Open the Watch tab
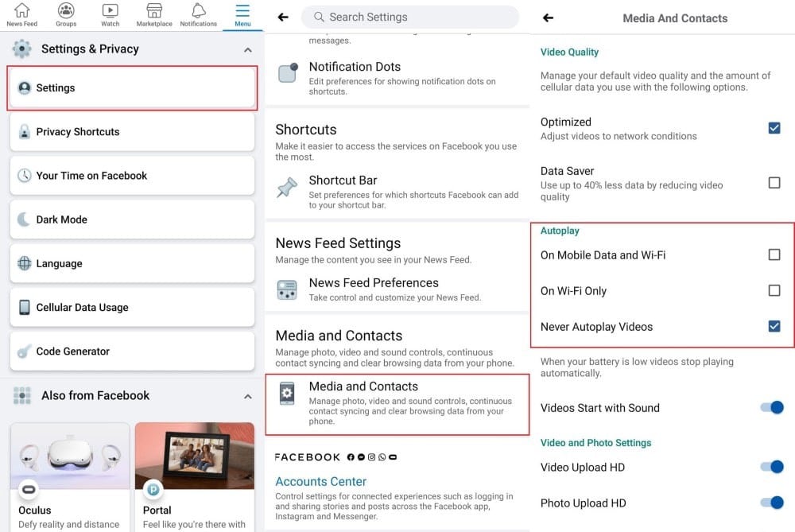This screenshot has height=532, width=795. tap(110, 14)
